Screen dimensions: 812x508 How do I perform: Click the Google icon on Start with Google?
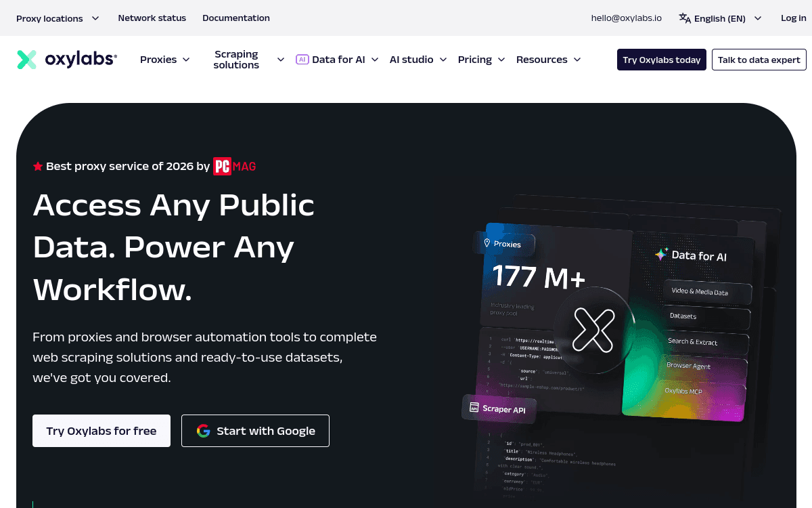click(203, 431)
